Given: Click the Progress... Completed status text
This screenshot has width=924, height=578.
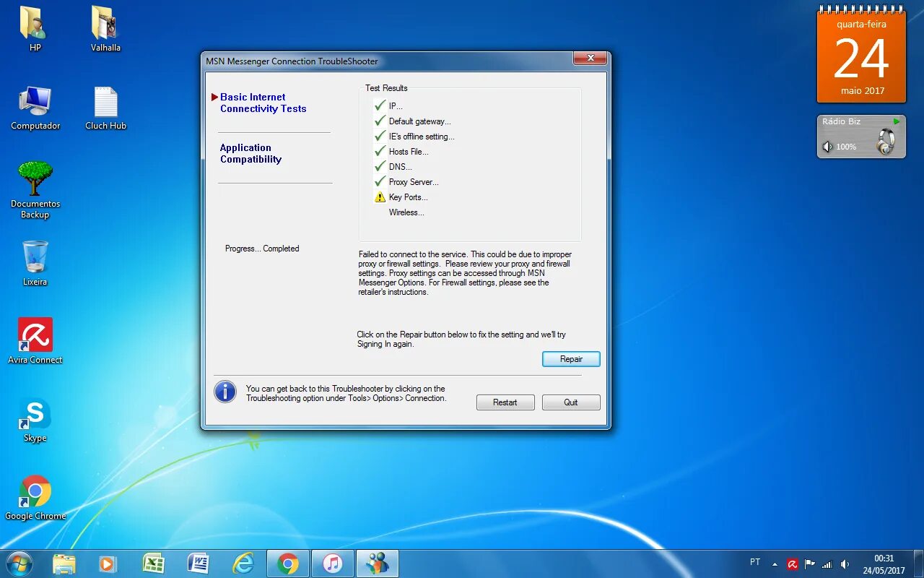Looking at the screenshot, I should pos(262,249).
